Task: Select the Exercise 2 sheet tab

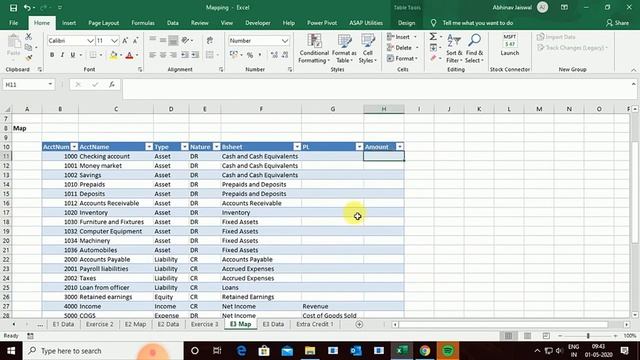Action: 100,324
